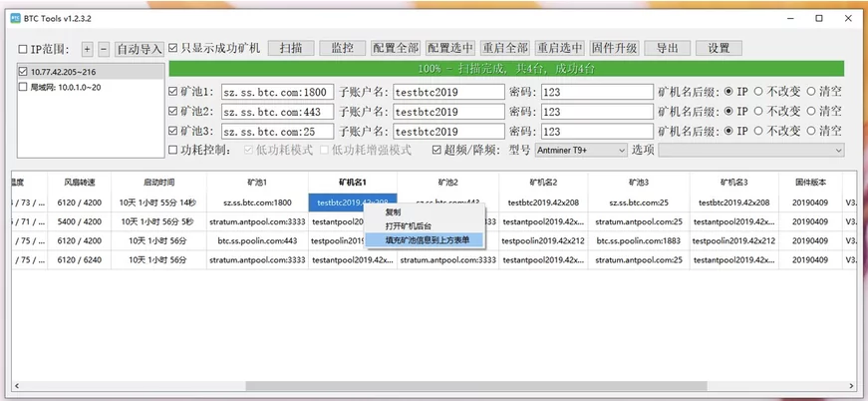The height and width of the screenshot is (401, 868).
Task: Select fan speed cell 5400 / 4200
Action: pyautogui.click(x=79, y=222)
